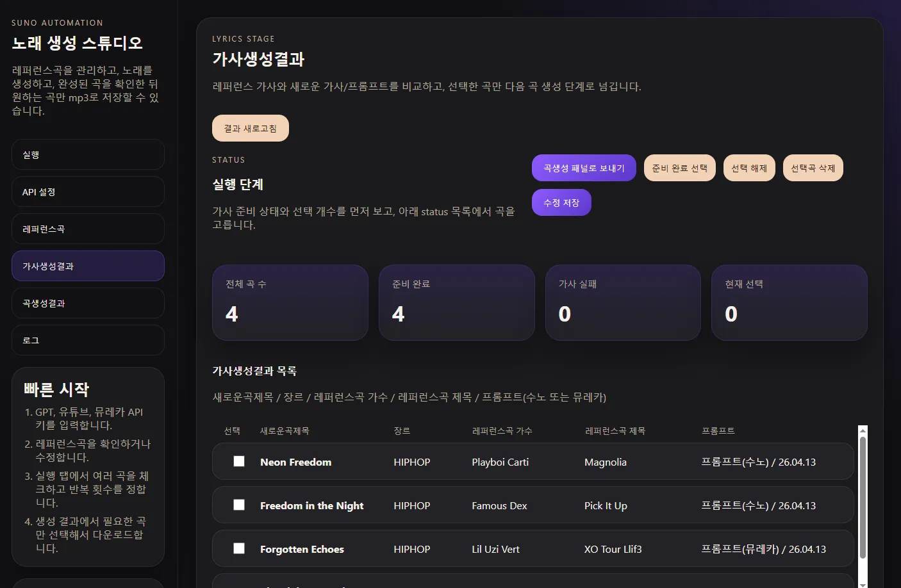Image resolution: width=901 pixels, height=588 pixels.
Task: Open the 레퍼런스곡 sidebar section
Action: point(88,229)
